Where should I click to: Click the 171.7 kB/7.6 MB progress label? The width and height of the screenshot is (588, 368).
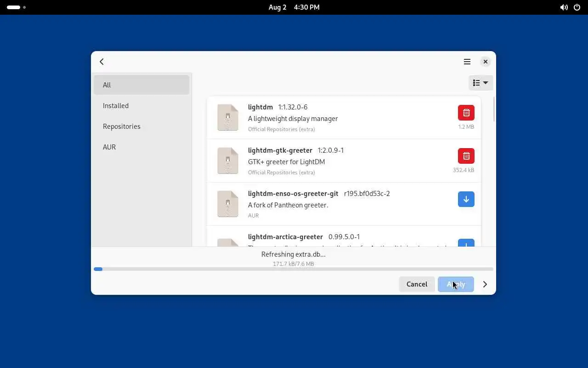pyautogui.click(x=294, y=264)
